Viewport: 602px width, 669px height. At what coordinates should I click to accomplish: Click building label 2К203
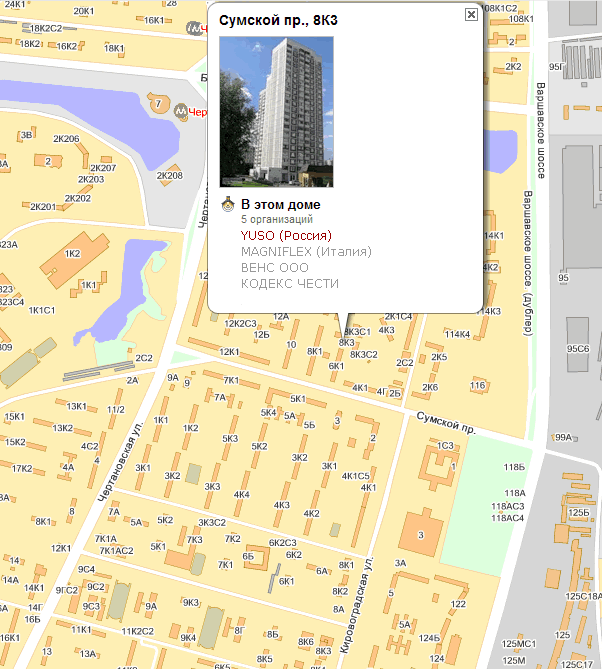[x=91, y=179]
